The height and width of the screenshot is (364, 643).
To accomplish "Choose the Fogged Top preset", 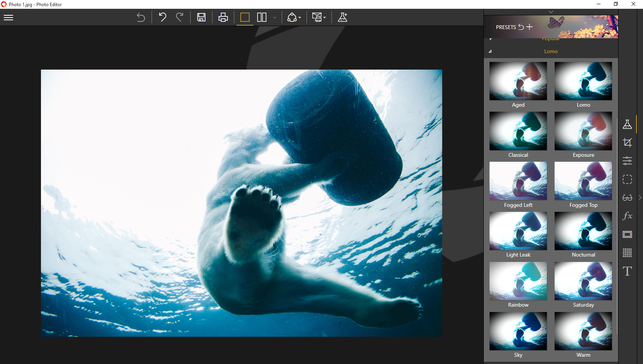I will click(x=583, y=181).
